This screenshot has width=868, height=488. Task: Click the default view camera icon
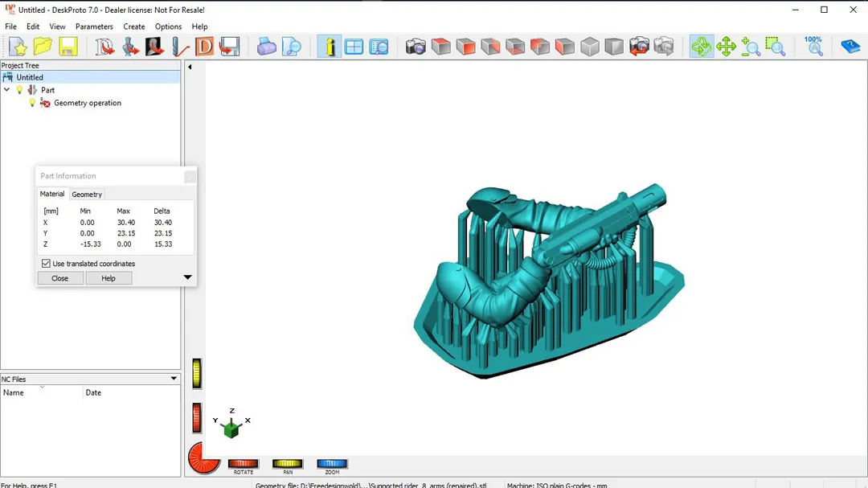(x=416, y=47)
